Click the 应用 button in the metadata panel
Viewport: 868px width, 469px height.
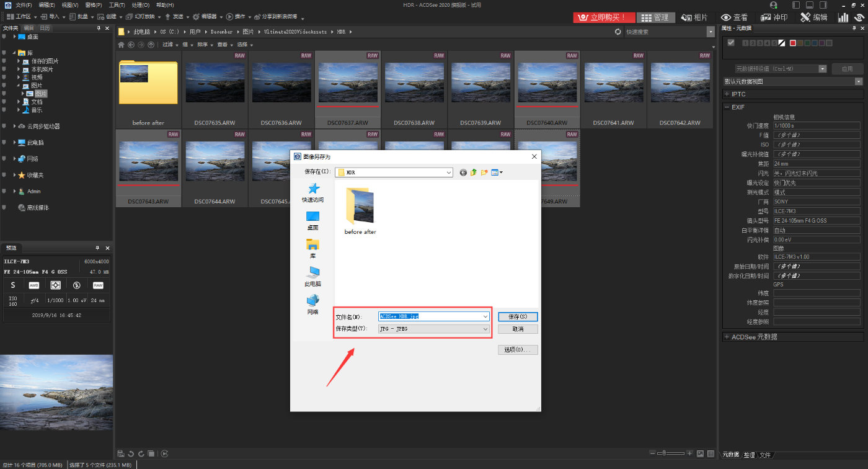(847, 69)
